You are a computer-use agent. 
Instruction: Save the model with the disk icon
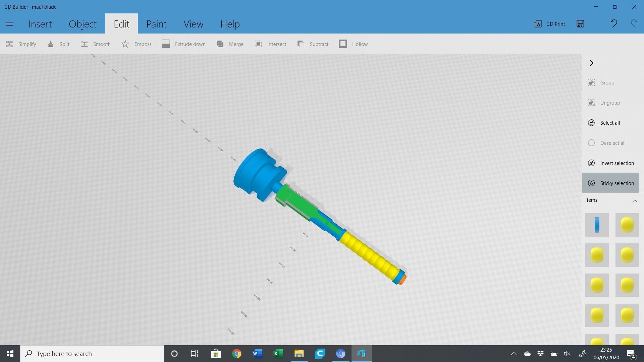580,23
